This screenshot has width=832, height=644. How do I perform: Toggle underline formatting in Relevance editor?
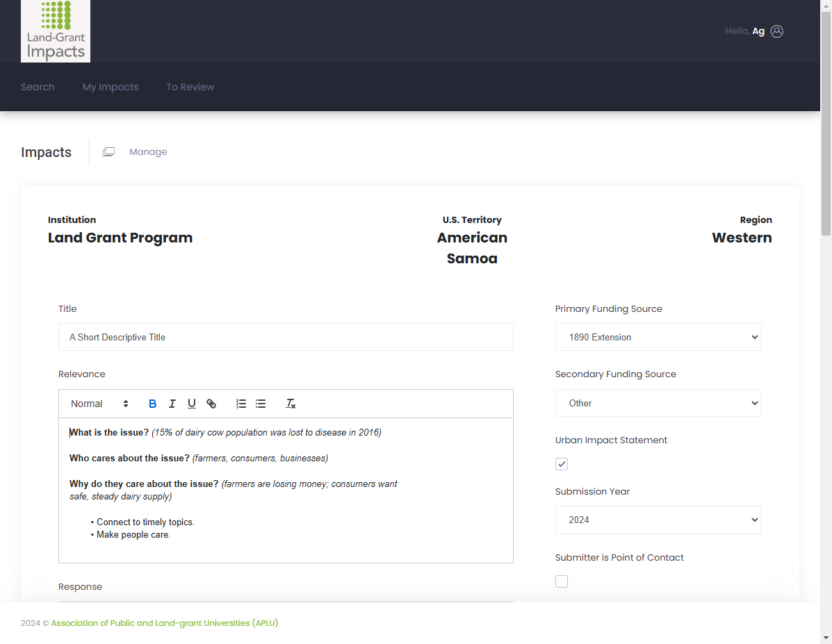pos(192,404)
